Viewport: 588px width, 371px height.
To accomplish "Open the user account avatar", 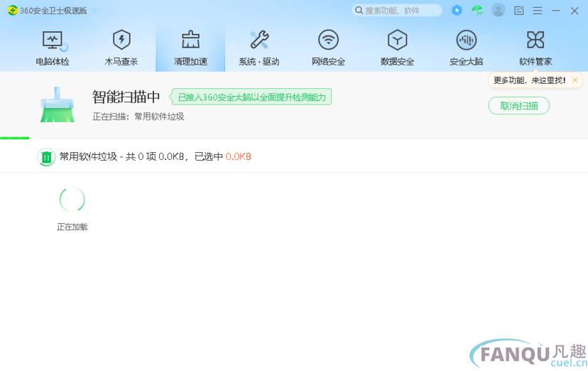I will [499, 11].
